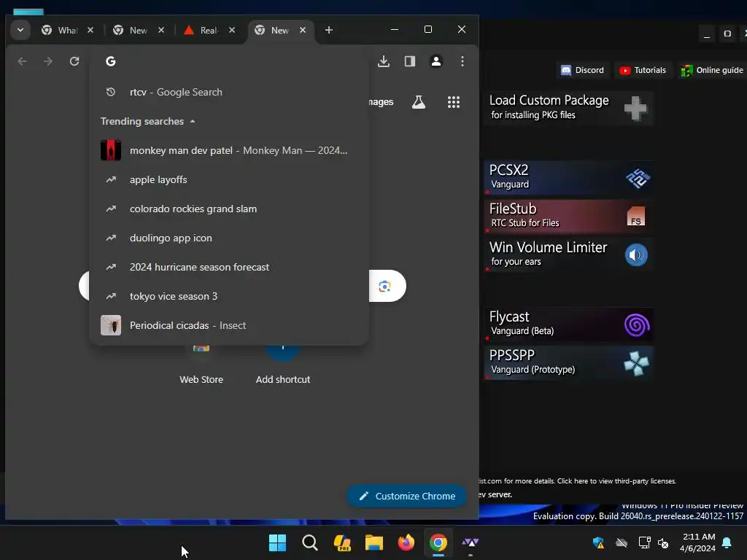This screenshot has width=747, height=560.
Task: Launch Flycast Vanguard (Beta)
Action: [x=568, y=324]
